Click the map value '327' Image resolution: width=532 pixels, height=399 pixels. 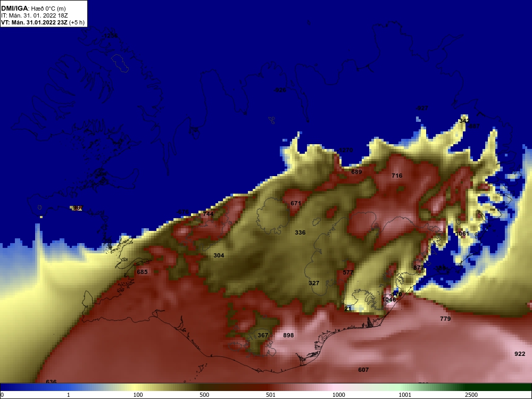(314, 284)
